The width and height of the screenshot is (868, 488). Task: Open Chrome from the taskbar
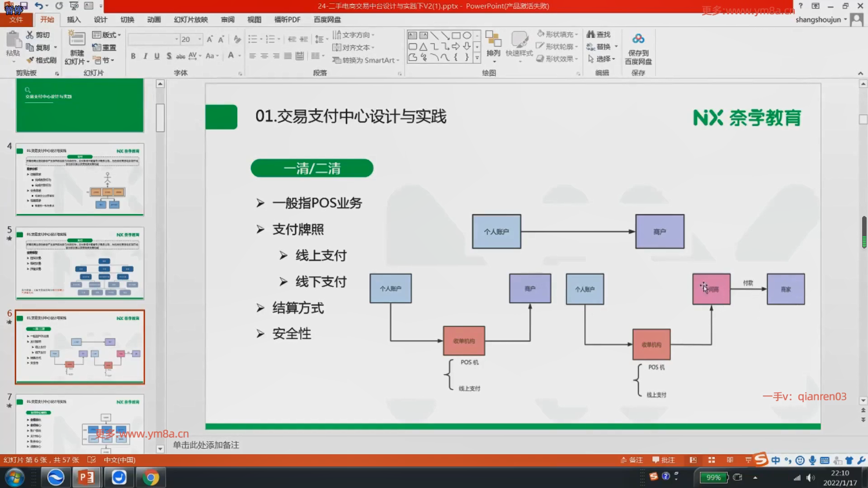coord(151,478)
